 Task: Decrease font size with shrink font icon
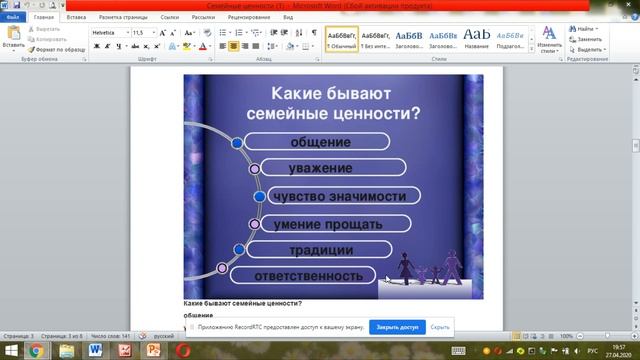pyautogui.click(x=173, y=33)
